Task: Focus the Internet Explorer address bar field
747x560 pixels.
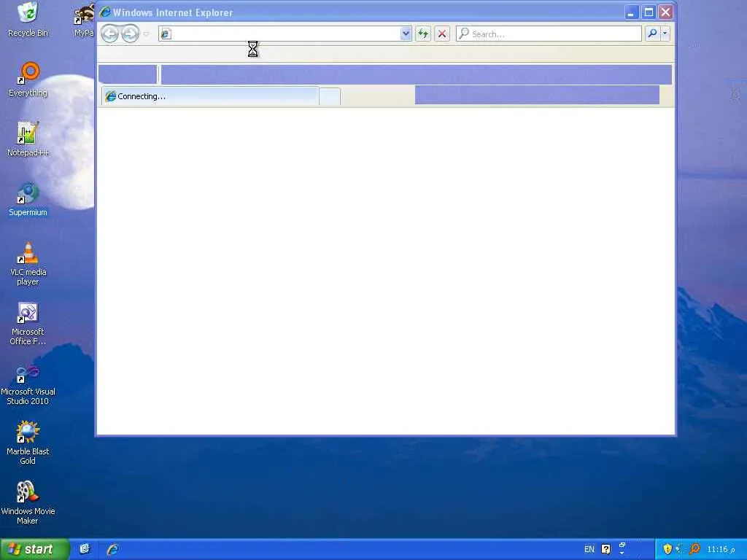Action: tap(285, 34)
